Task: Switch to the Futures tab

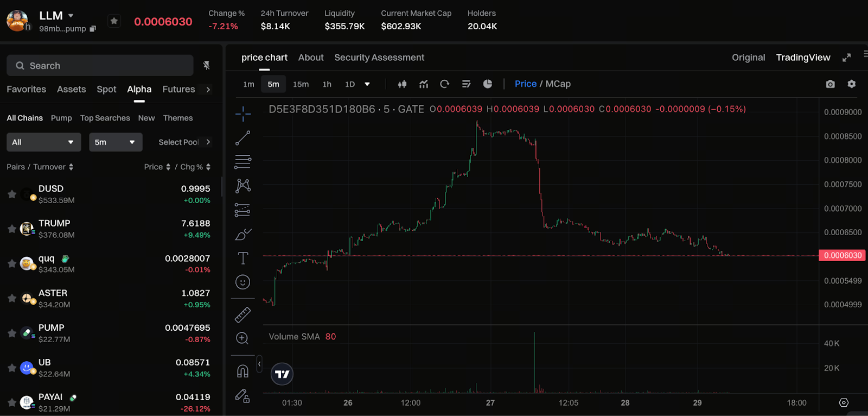Action: coord(178,89)
